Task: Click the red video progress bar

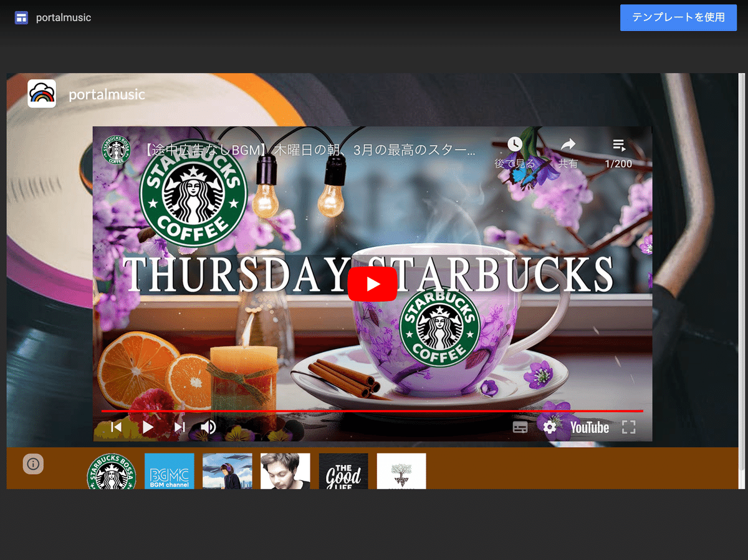Action: (x=372, y=411)
